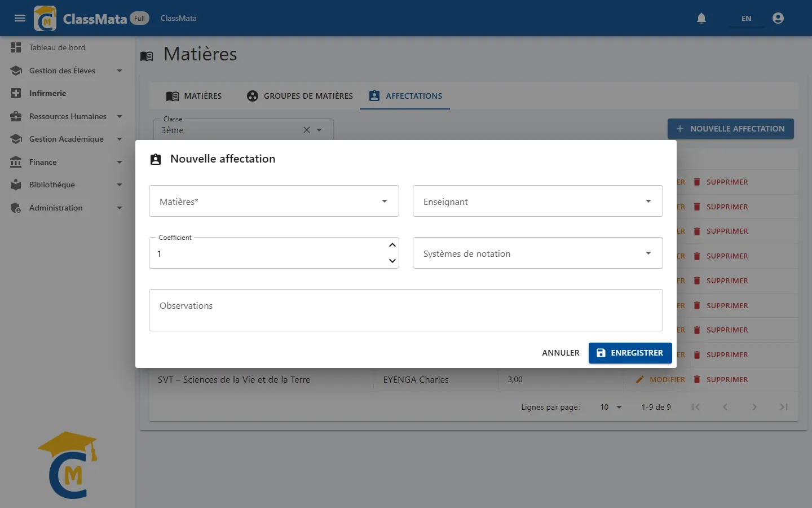Click Bibliothèque reader icon
The width and height of the screenshot is (812, 508).
[x=16, y=185]
